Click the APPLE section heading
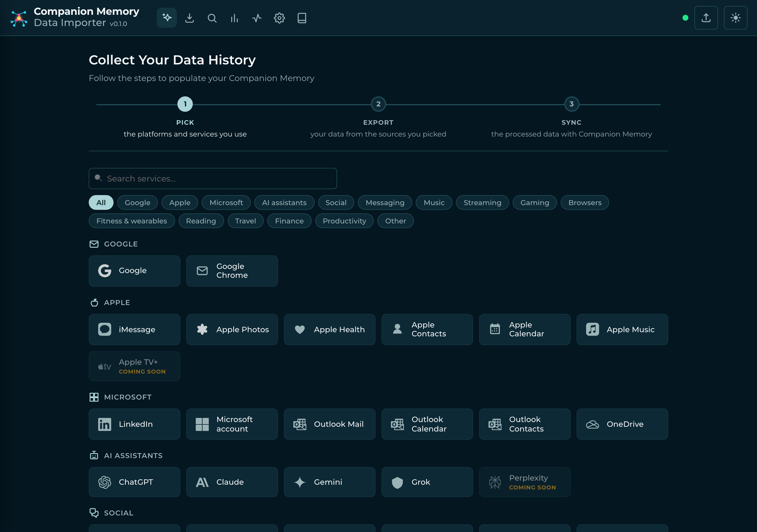This screenshot has height=532, width=757. 117,303
